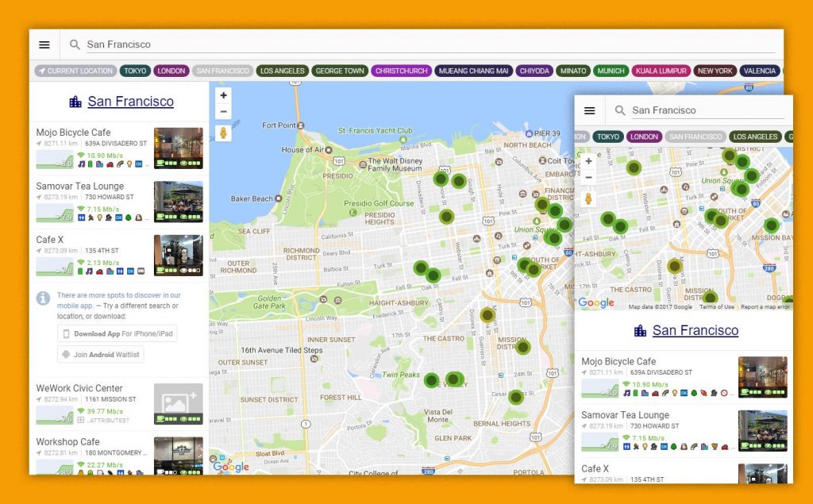Switch to the Christchurch city chip
This screenshot has height=504, width=813.
pos(401,71)
